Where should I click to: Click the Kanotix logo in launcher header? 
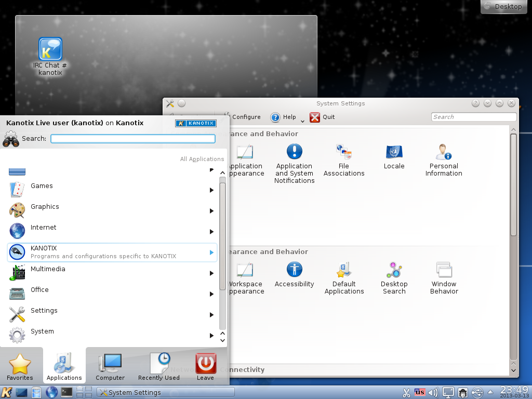(196, 123)
